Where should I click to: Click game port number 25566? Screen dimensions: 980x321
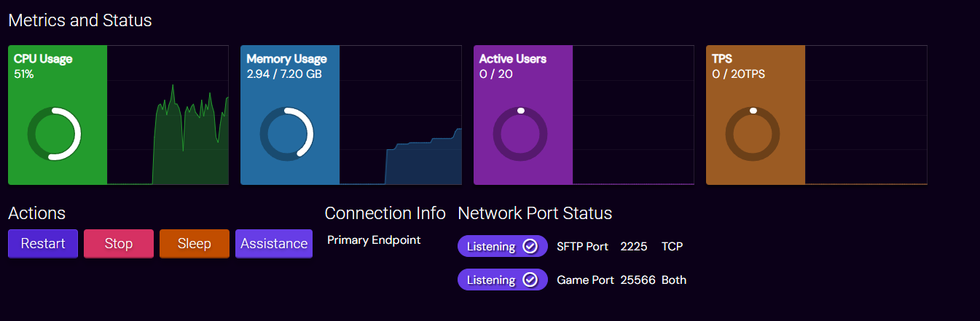pyautogui.click(x=638, y=280)
